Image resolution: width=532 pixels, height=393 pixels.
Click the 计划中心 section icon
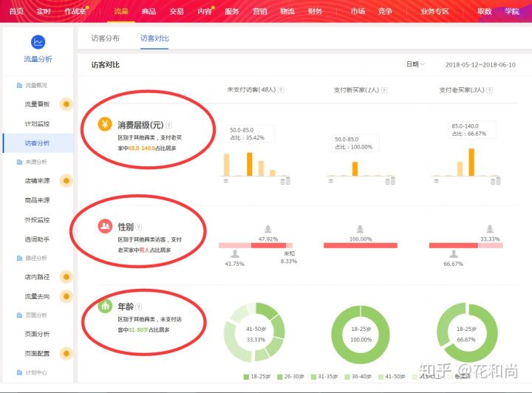(x=19, y=372)
